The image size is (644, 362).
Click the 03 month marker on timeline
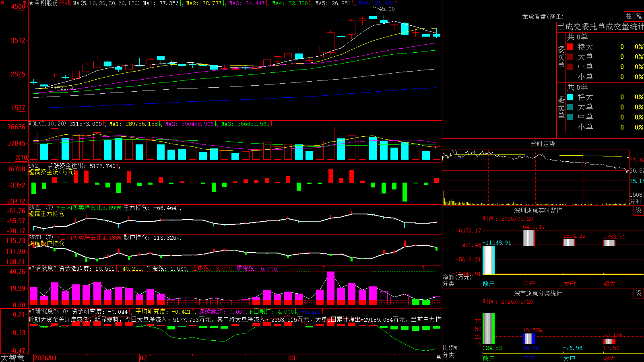[x=292, y=358]
